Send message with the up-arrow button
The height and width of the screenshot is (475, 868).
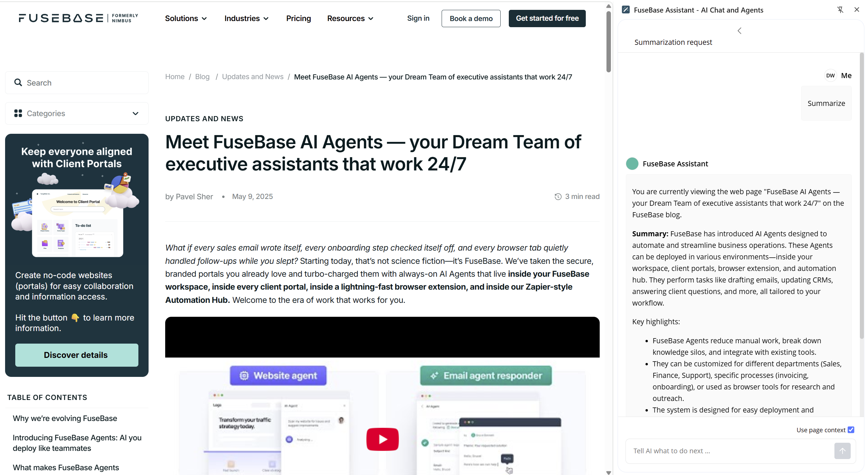pos(842,451)
